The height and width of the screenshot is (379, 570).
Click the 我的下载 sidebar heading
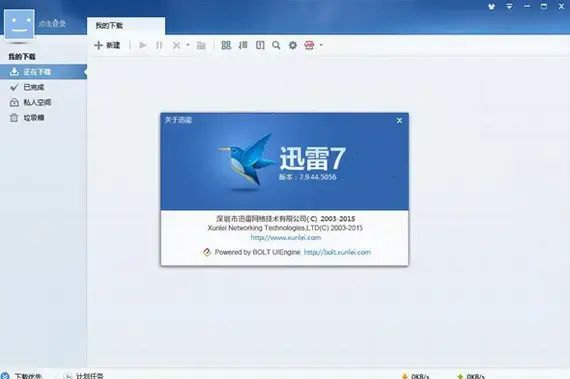22,57
